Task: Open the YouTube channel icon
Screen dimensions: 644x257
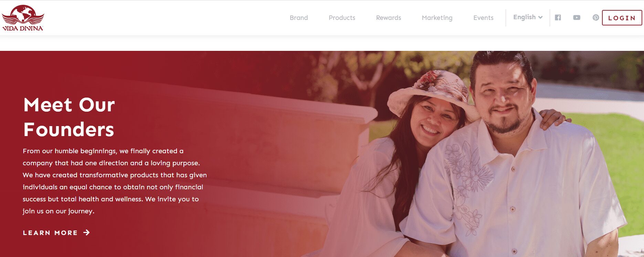Action: pos(577,18)
